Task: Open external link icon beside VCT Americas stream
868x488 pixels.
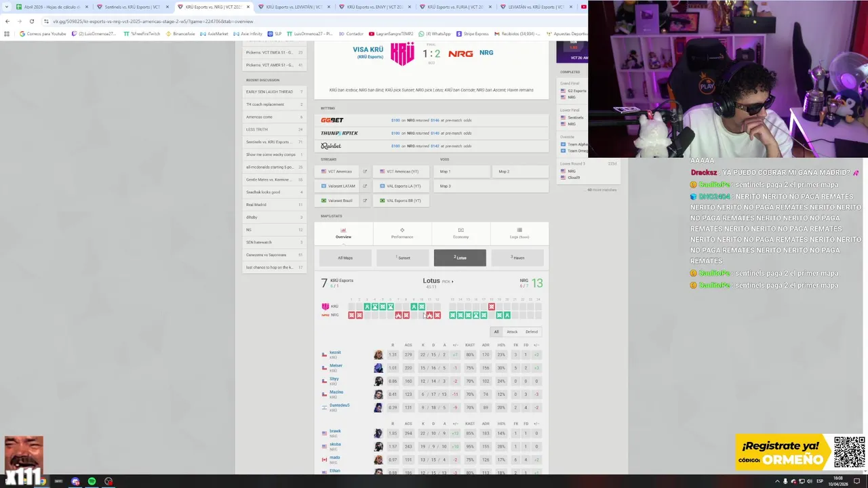Action: click(x=365, y=171)
